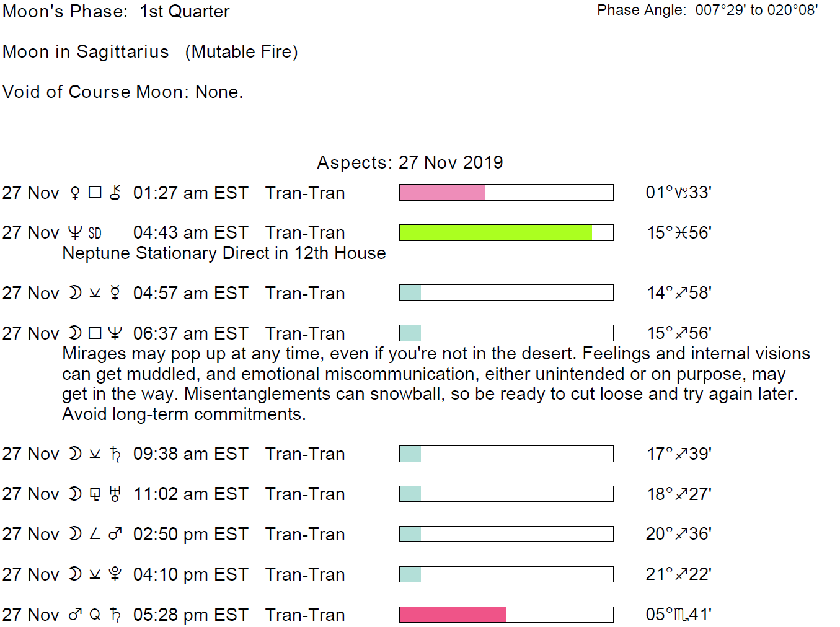Click the "Neptune Stationary Direct in 12th House" text
Screen dimensions: 840x627
point(224,253)
